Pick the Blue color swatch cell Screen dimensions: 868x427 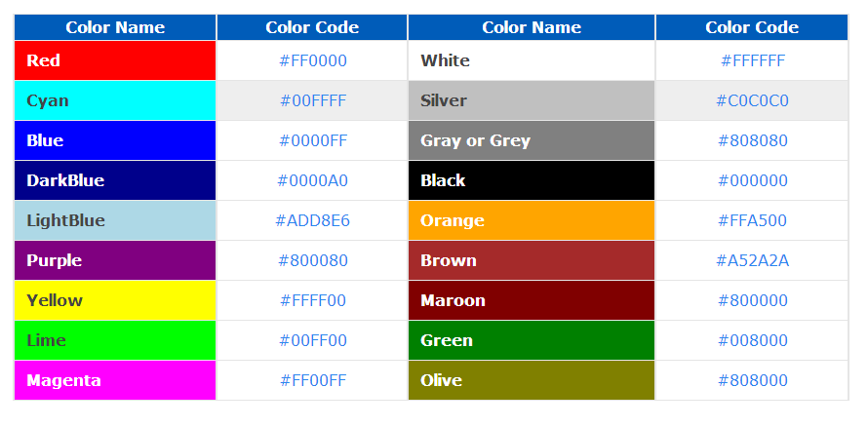pyautogui.click(x=115, y=140)
